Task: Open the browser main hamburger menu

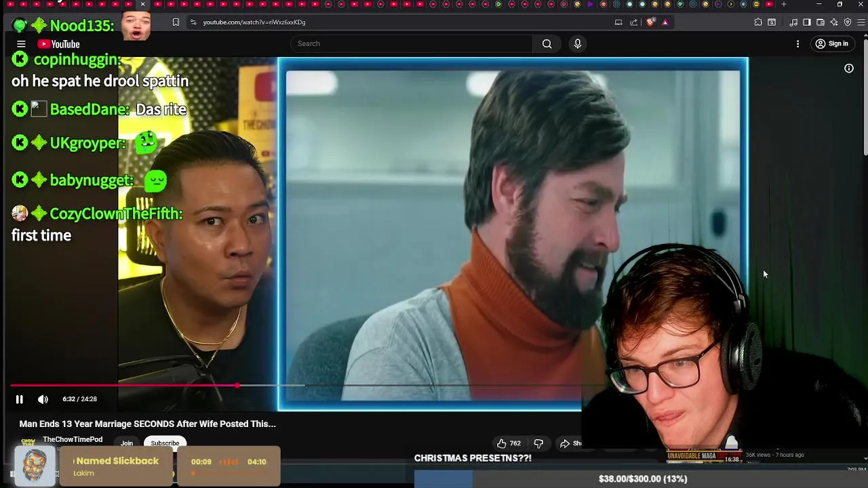Action: 861,22
